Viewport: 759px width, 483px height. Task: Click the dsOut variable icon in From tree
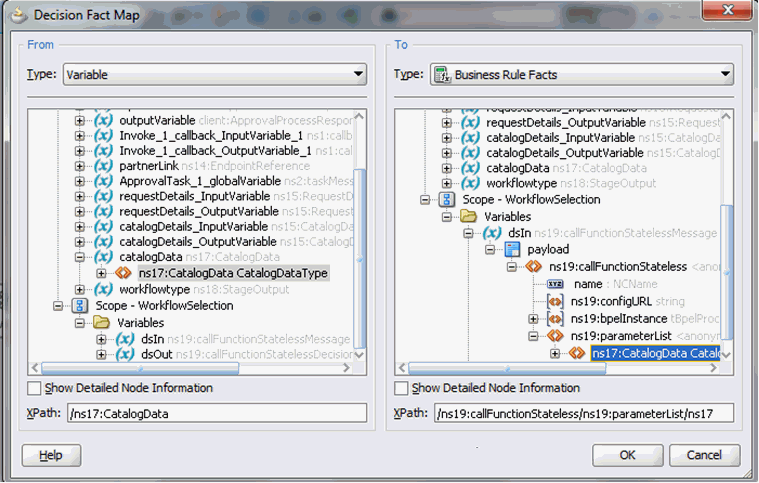(x=125, y=354)
